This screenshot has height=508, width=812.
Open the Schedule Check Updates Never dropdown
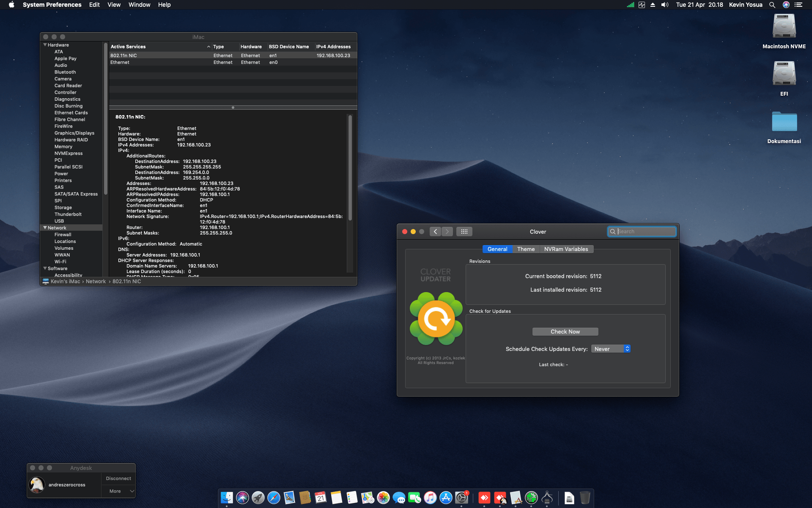611,349
